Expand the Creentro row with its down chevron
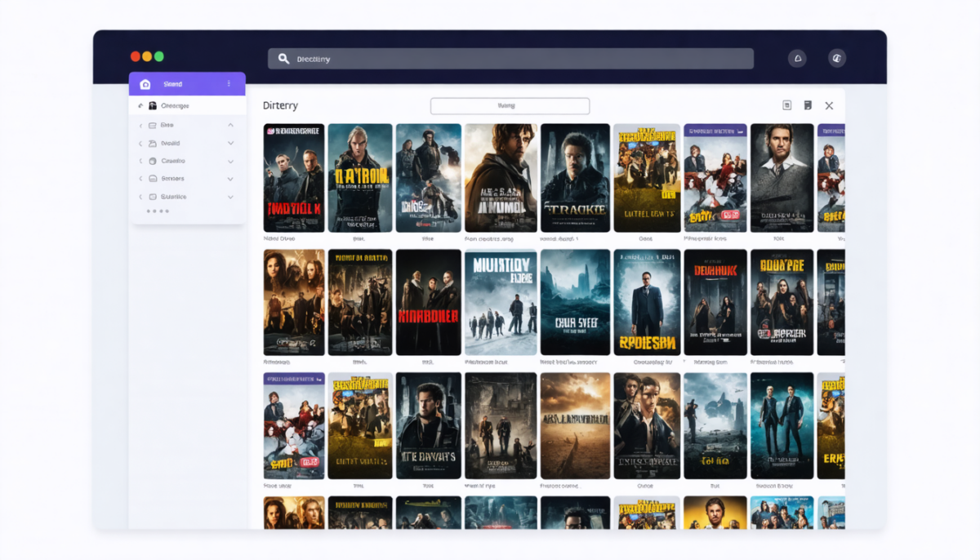Viewport: 980px width, 560px height. point(230,161)
